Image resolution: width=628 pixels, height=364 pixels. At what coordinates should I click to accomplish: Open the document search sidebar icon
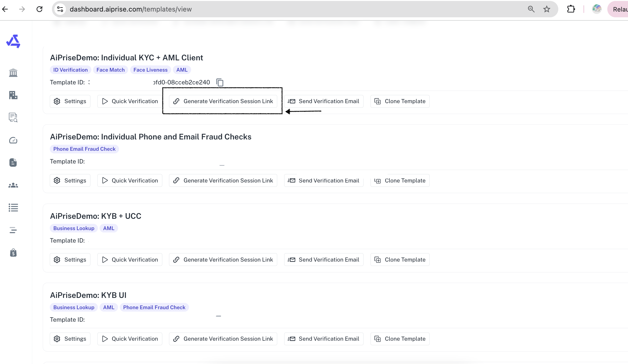point(13,117)
